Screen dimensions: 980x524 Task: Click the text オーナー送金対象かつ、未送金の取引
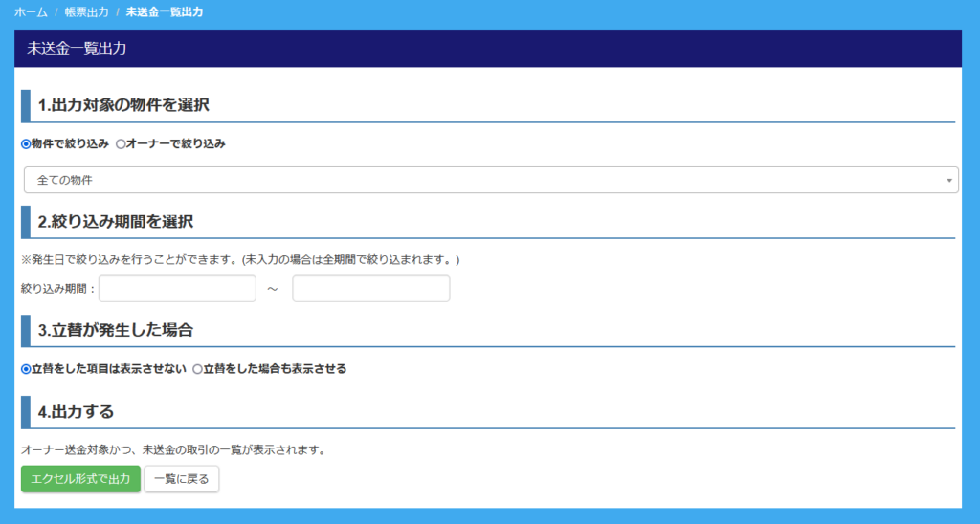[x=173, y=449]
